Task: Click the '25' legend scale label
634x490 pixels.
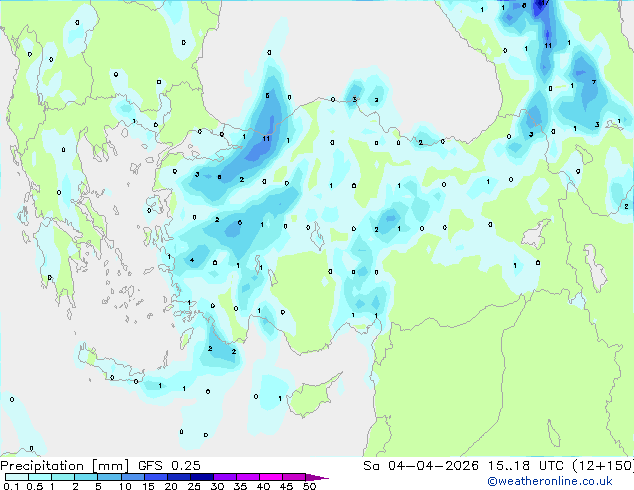Action: [194, 486]
